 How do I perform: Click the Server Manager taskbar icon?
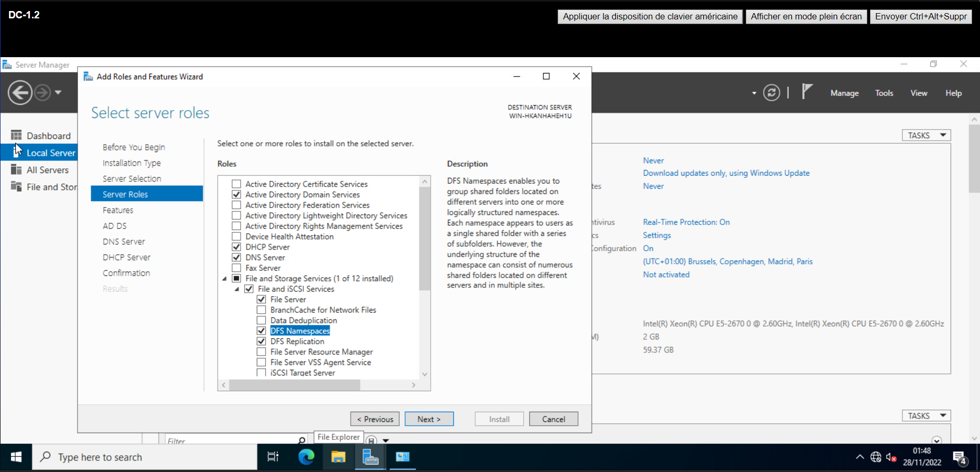coord(371,457)
